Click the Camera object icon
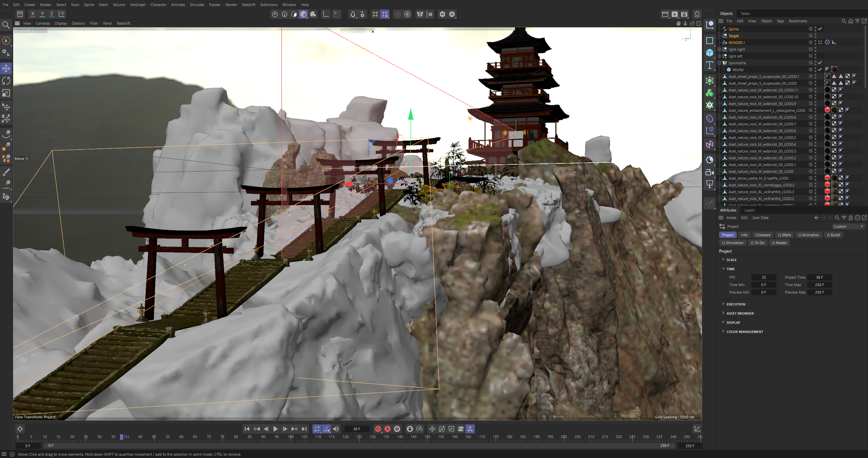 point(710,172)
